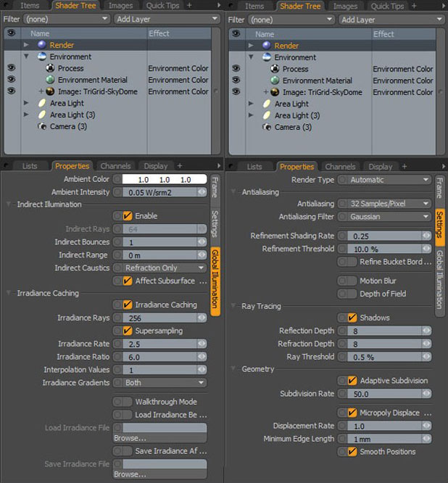Toggle Irradiance Caching checkbox
Viewport: 448px width, 483px height.
(x=128, y=305)
